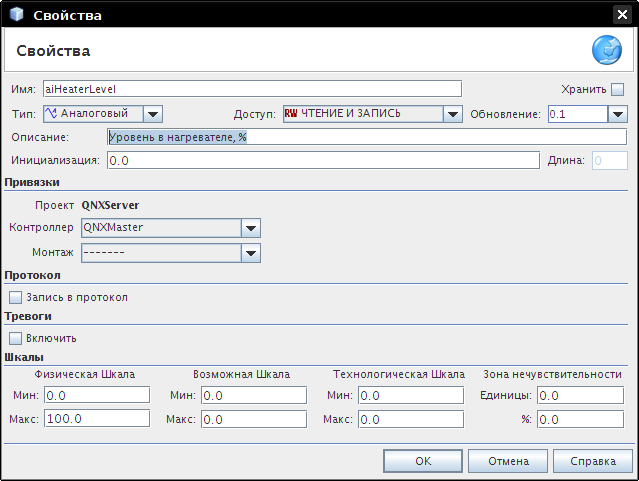
Task: Close the Свойства dialog window
Action: [x=622, y=15]
